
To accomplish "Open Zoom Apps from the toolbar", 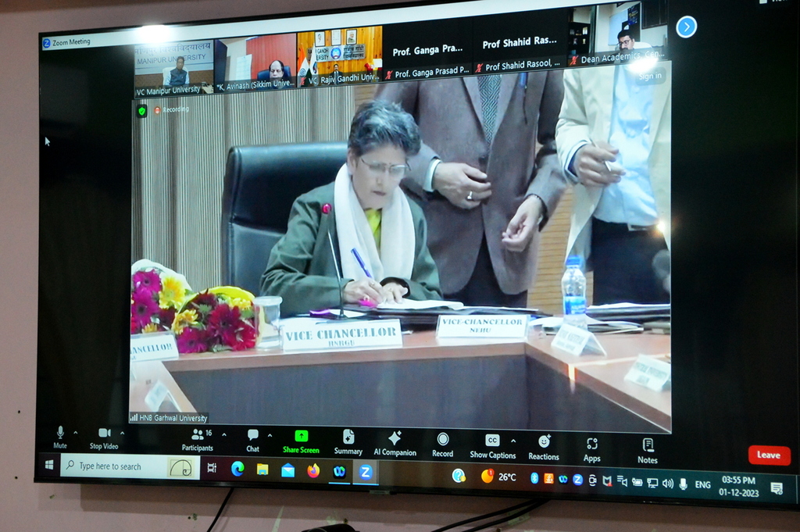I will pos(592,450).
